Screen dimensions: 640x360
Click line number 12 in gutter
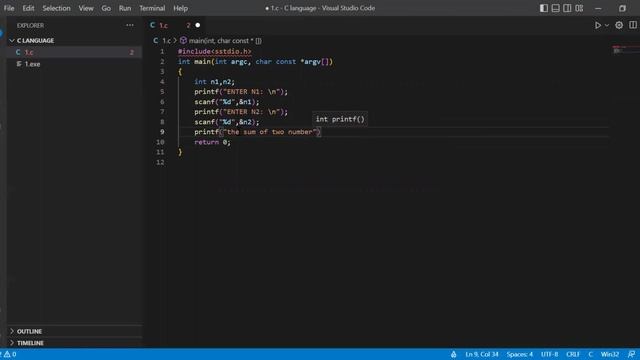160,162
